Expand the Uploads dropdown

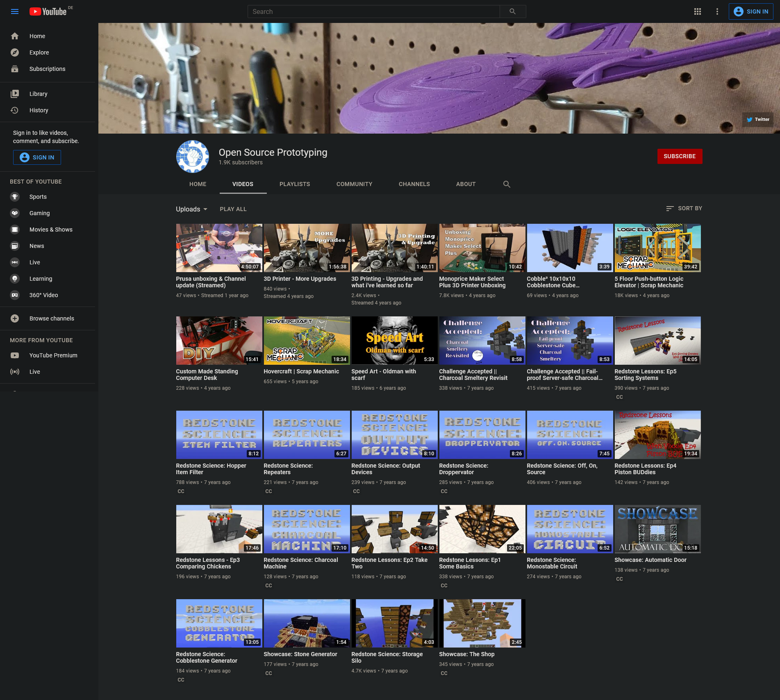pyautogui.click(x=192, y=209)
